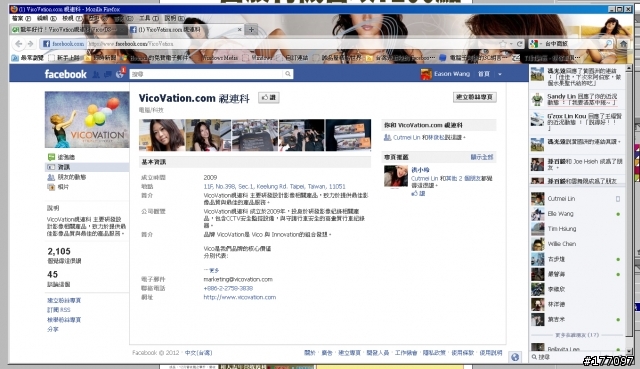
Task: Click the magnifier in the chat search box
Action: point(534,357)
